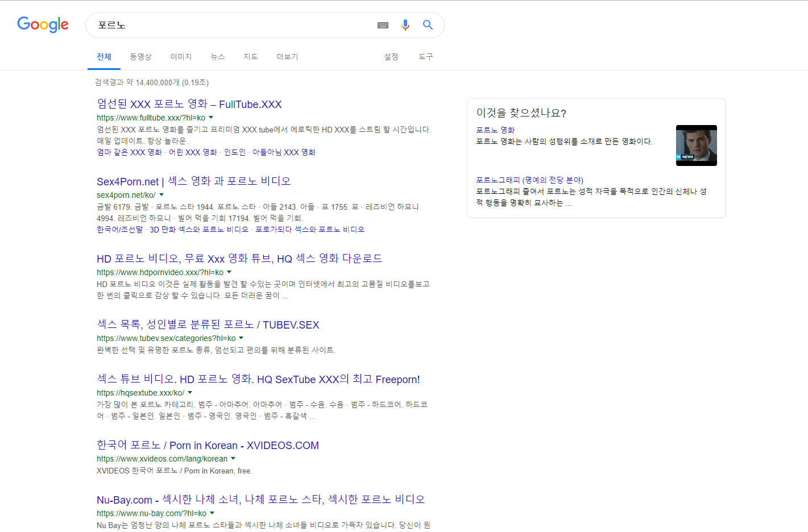Screen dimensions: 808x532
Task: Open the Sex4Porn.net result title
Action: (193, 181)
